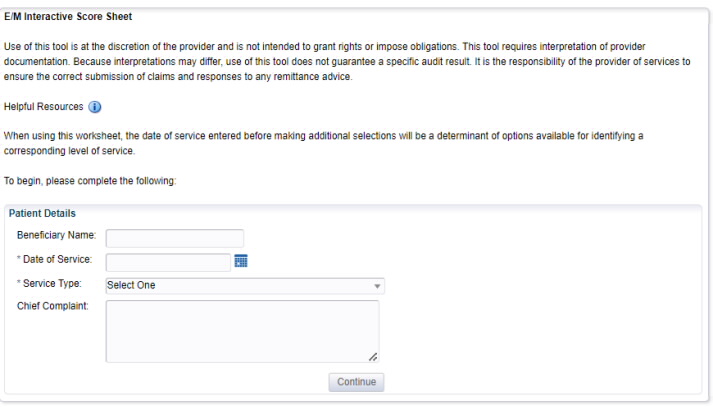Click the Helpful Resources info icon
Image resolution: width=713 pixels, height=407 pixels.
pos(95,107)
